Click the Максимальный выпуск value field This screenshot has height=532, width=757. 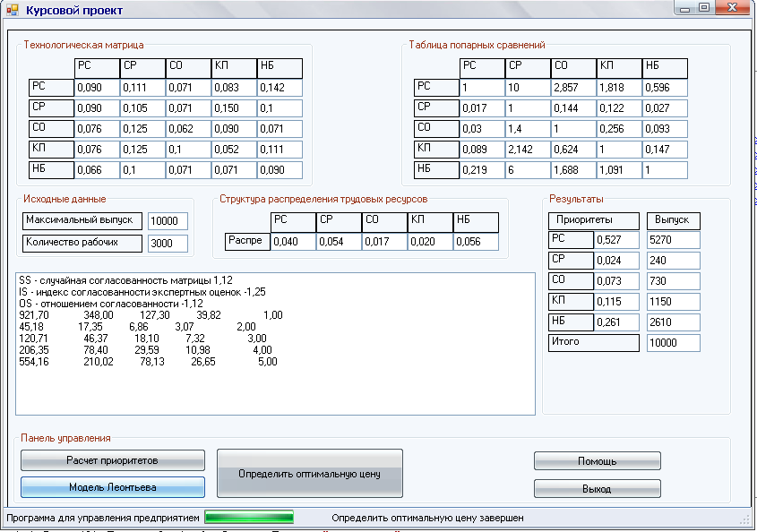168,221
